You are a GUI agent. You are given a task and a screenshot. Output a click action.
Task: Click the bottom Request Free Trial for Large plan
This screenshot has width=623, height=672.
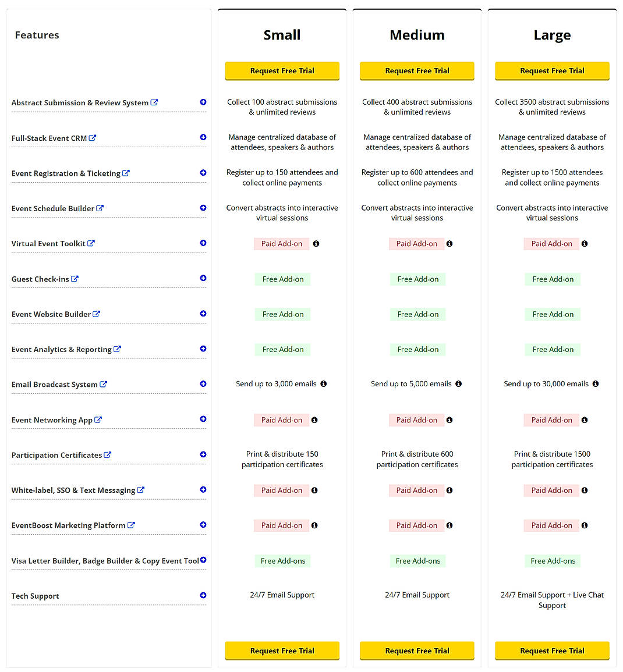pos(551,650)
